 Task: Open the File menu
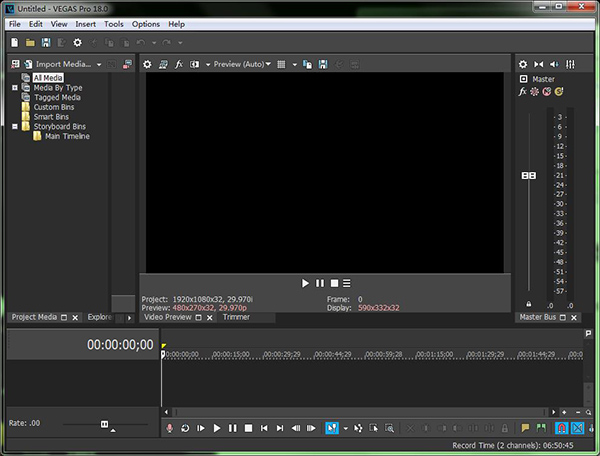pyautogui.click(x=15, y=24)
